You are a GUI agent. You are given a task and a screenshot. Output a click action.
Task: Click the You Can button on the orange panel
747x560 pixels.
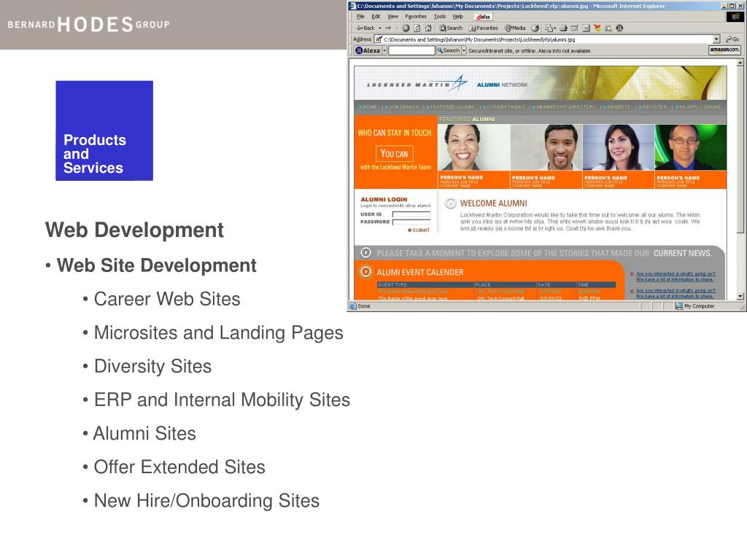(x=394, y=154)
